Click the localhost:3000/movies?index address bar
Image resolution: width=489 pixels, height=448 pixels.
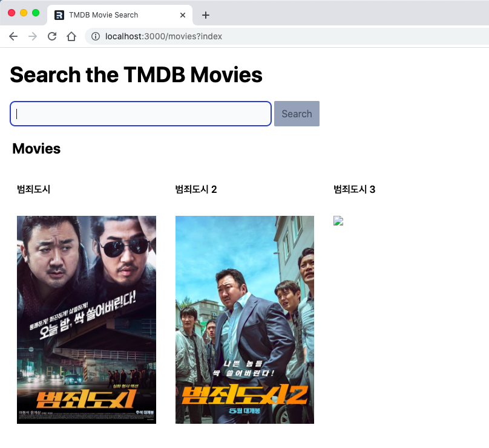click(x=287, y=36)
